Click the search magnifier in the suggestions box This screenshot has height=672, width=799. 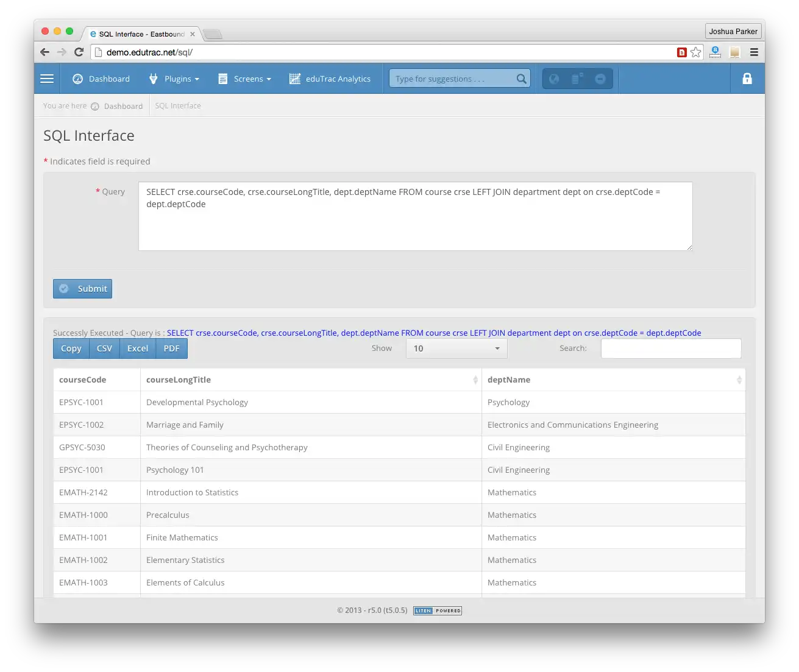(x=521, y=78)
